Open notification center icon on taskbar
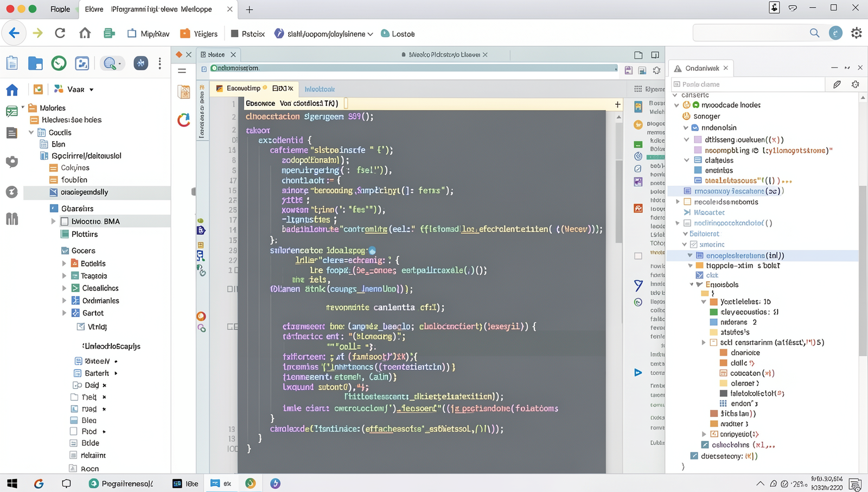Viewport: 868px width, 492px height. pyautogui.click(x=855, y=484)
